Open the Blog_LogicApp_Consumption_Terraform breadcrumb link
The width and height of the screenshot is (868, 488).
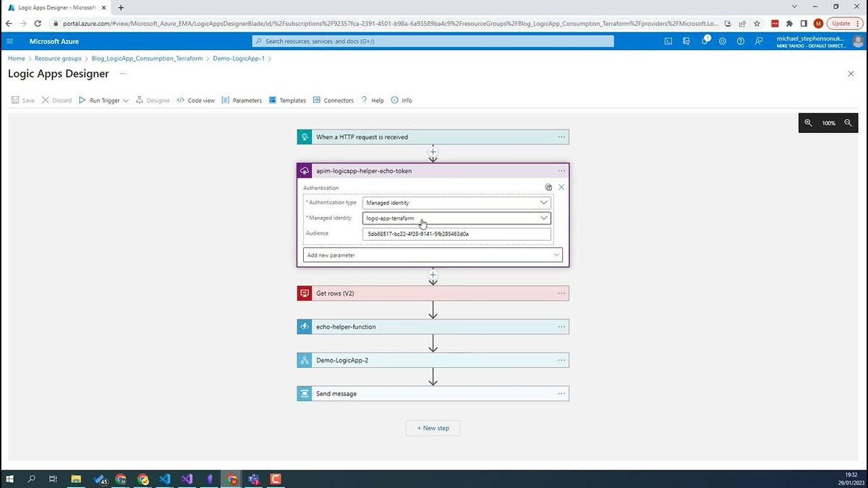click(147, 58)
